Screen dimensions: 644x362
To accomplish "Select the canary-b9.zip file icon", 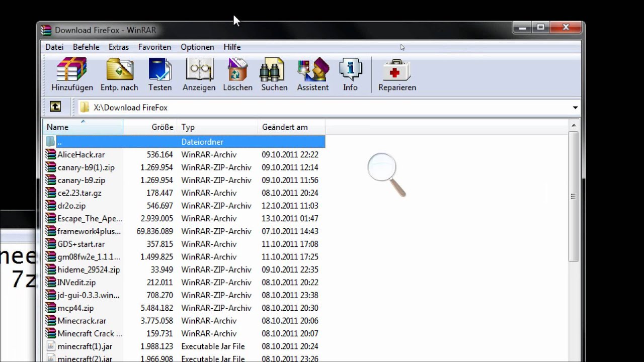I will tap(50, 180).
